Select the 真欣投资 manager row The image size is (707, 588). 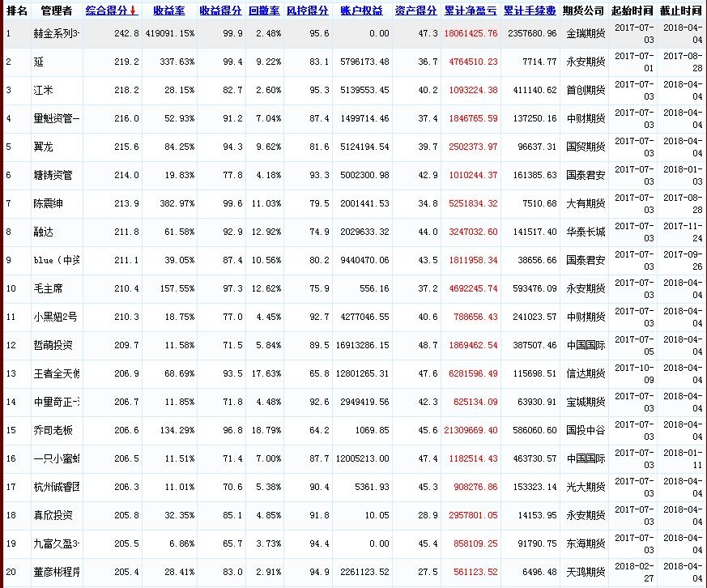(53, 515)
